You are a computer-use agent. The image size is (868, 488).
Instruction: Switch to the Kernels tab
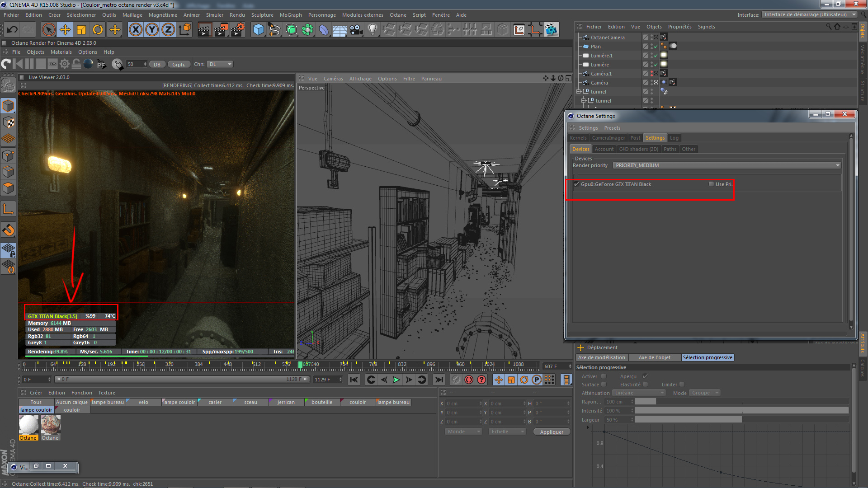pos(578,138)
